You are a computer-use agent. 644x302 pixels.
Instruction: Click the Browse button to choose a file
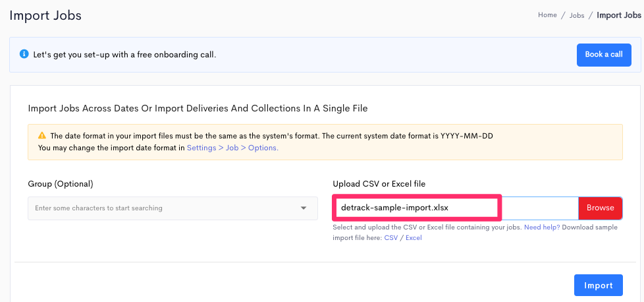click(601, 208)
